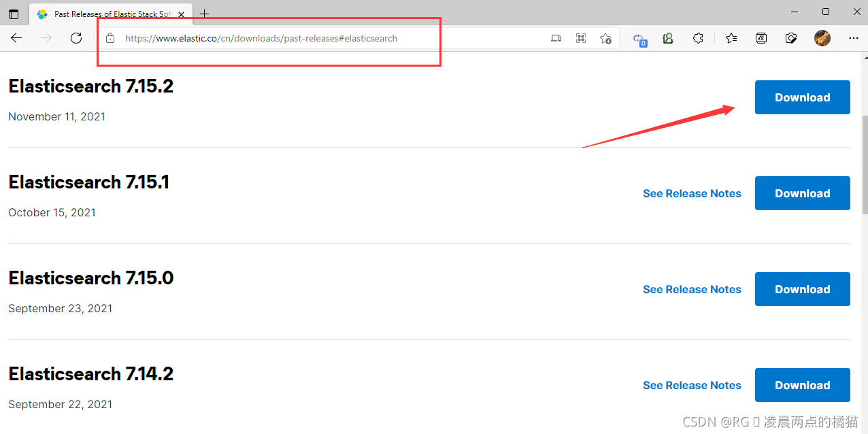Open the Math Solver tool
Image resolution: width=868 pixels, height=434 pixels.
pos(761,38)
